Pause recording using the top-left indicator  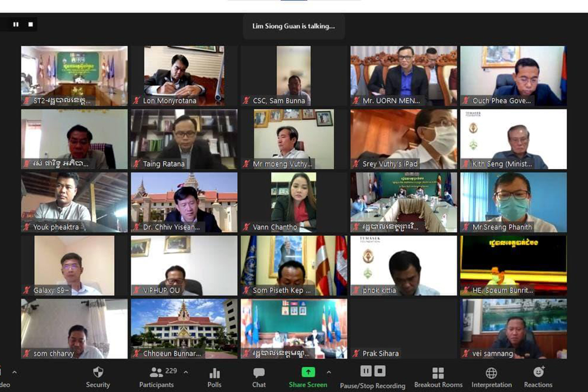pos(16,25)
